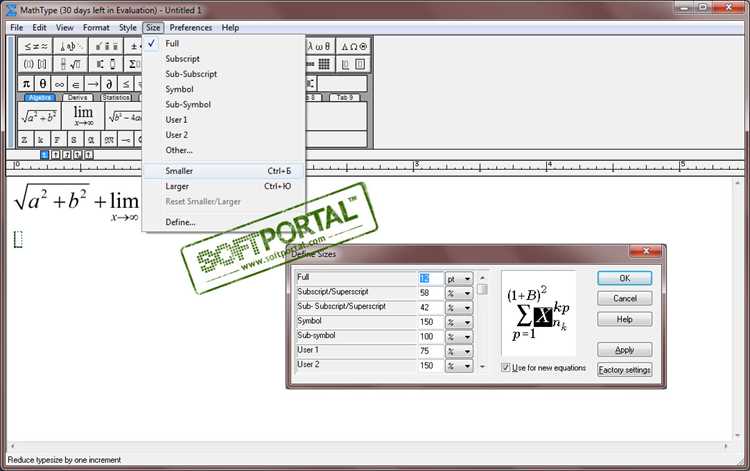Switch to Tab 9

pos(344,98)
